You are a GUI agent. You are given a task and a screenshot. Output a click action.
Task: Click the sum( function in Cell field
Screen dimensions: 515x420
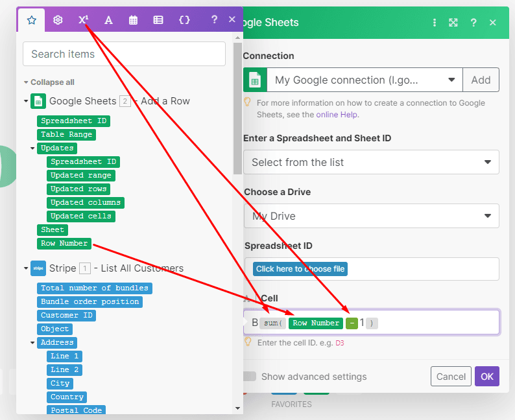click(x=273, y=323)
